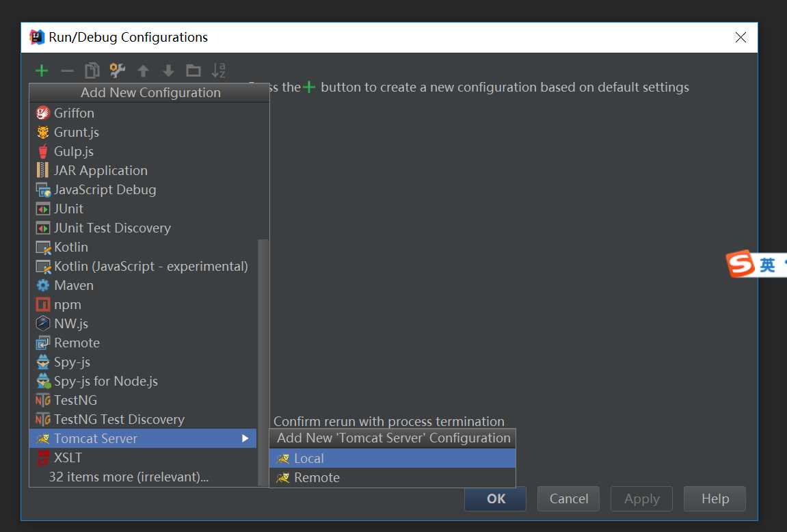Click the IntelliJ IDEA logo in title bar
Screen dimensions: 787x532
point(37,37)
